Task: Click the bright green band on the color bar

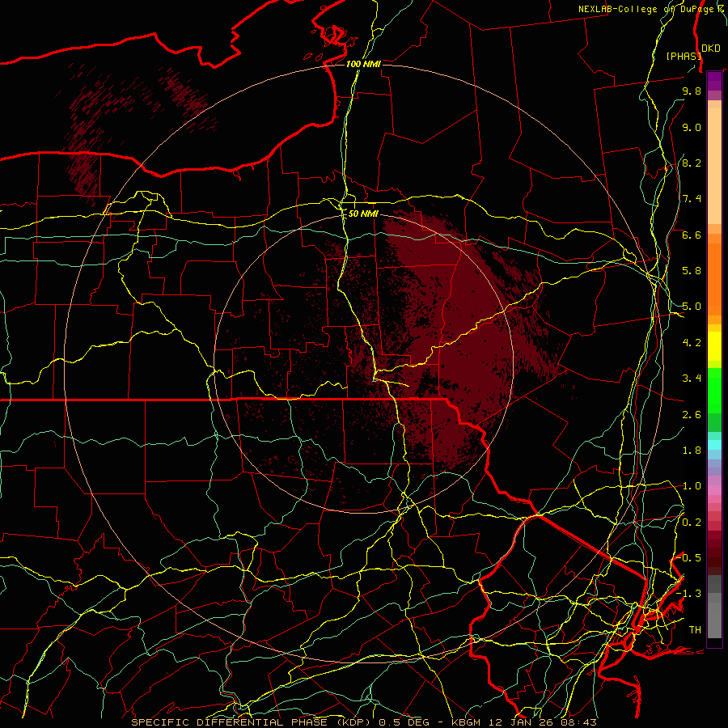Action: (714, 392)
